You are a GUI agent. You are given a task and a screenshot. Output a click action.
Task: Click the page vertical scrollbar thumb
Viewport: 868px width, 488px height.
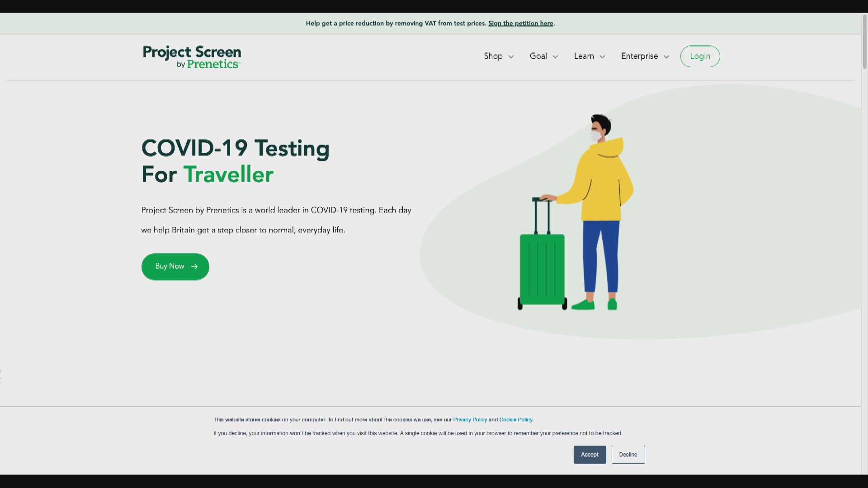pos(864,42)
